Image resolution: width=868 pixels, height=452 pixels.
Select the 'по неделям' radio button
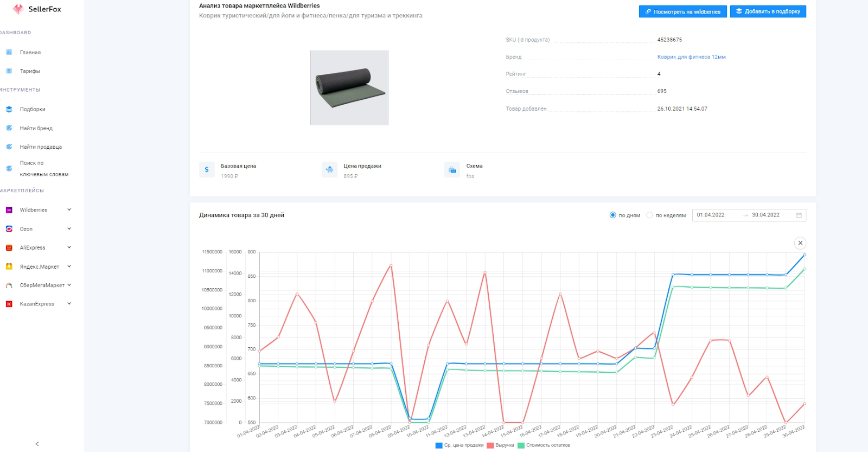click(x=649, y=215)
